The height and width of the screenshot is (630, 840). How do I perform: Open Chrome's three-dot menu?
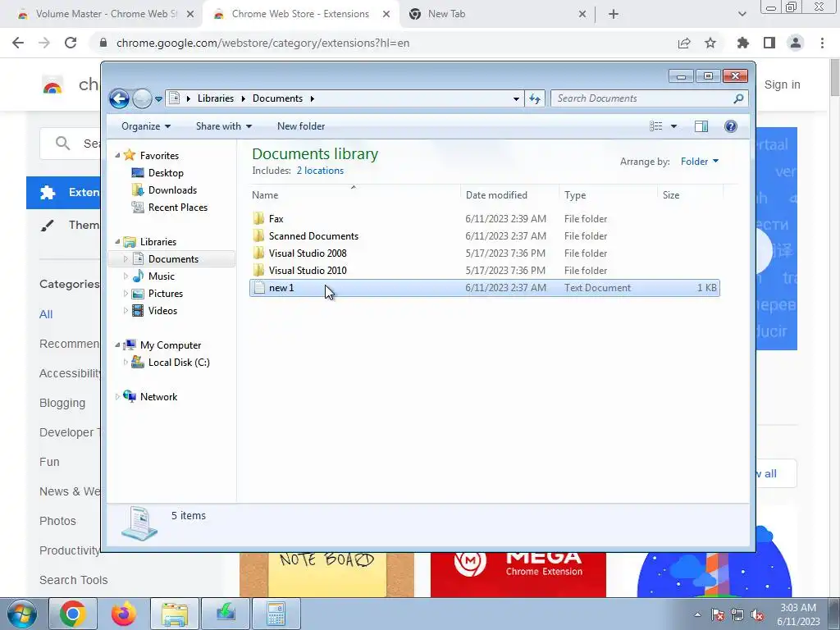822,43
